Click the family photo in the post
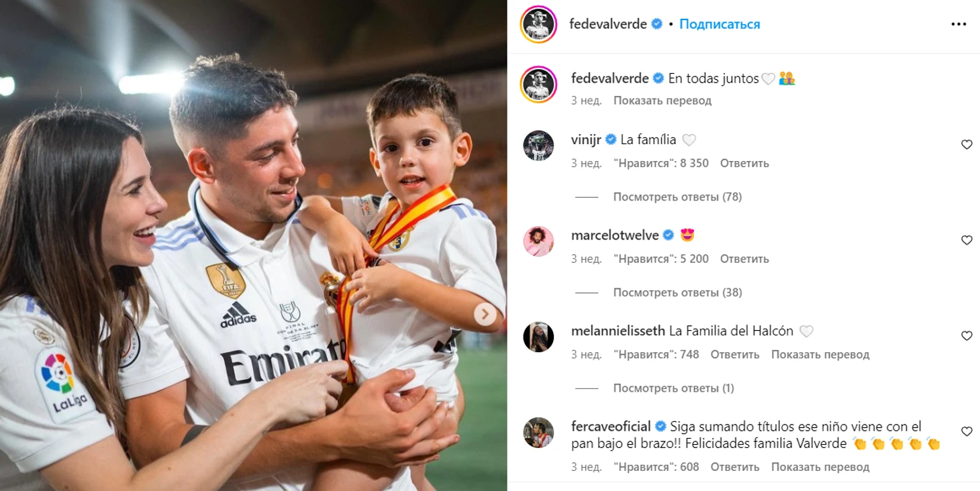 pyautogui.click(x=253, y=245)
